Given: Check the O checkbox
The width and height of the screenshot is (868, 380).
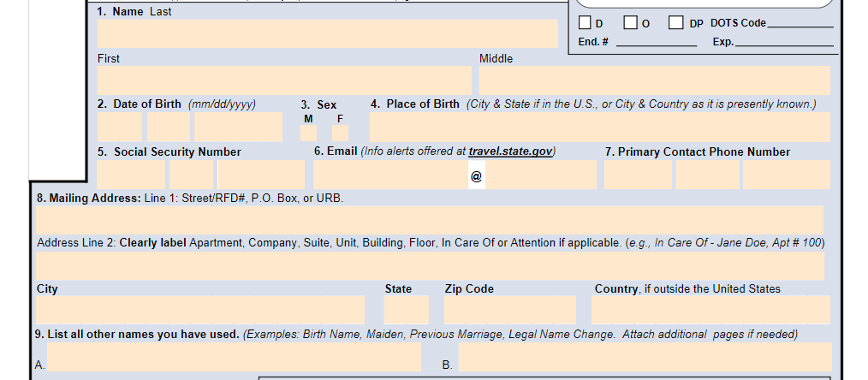Looking at the screenshot, I should point(630,22).
